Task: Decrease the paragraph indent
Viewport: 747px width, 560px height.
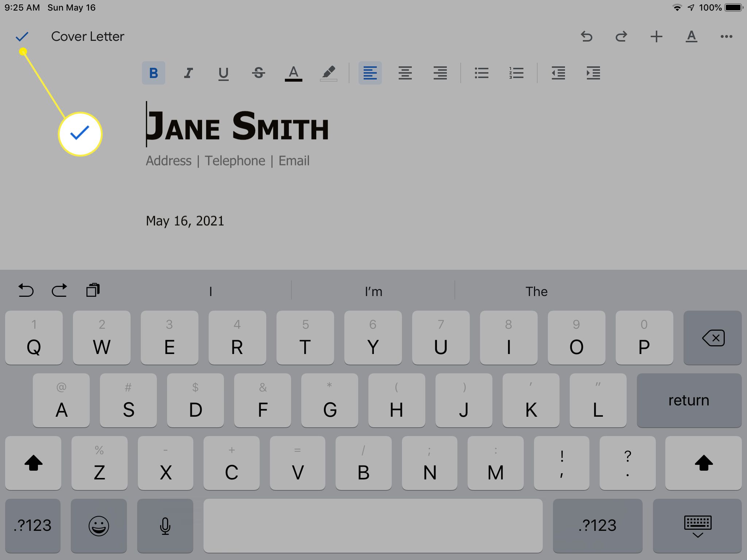Action: 558,73
